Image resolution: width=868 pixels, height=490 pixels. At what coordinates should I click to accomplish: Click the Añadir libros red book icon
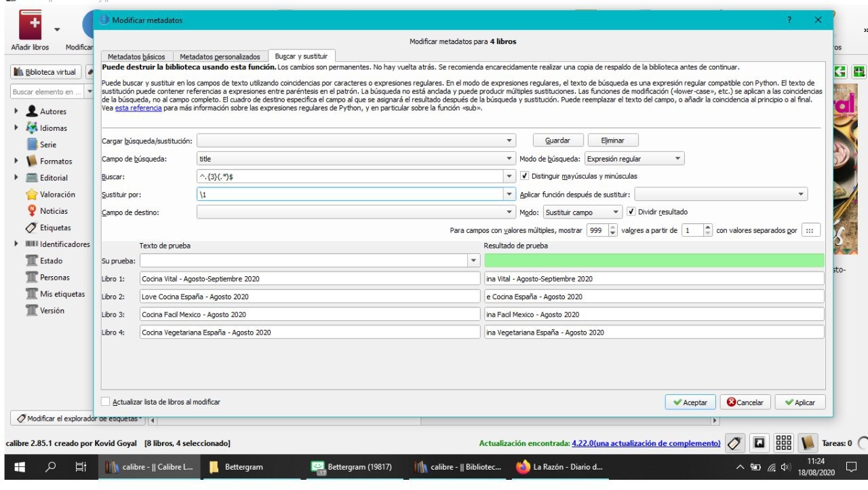[30, 26]
